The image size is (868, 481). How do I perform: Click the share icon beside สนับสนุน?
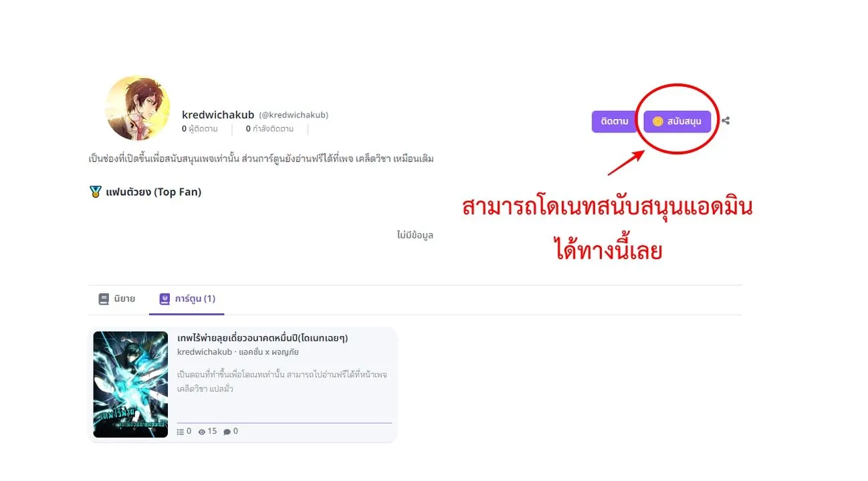726,122
